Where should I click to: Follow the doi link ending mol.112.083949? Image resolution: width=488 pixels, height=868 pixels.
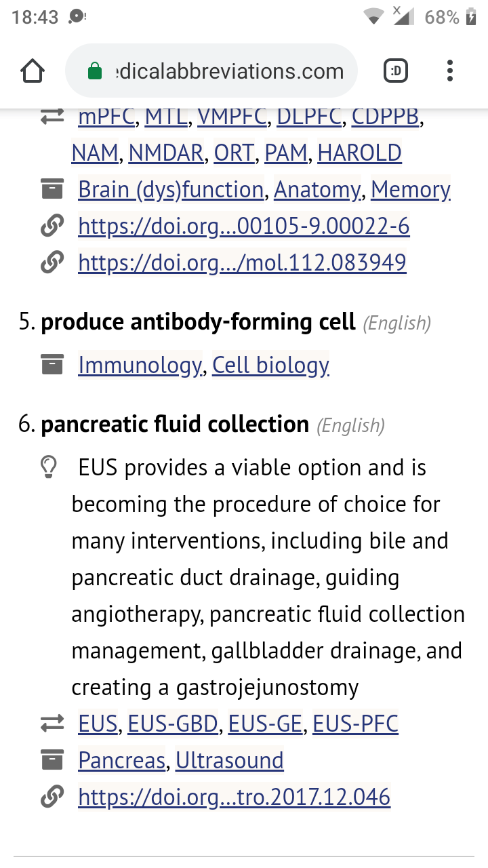click(x=242, y=262)
